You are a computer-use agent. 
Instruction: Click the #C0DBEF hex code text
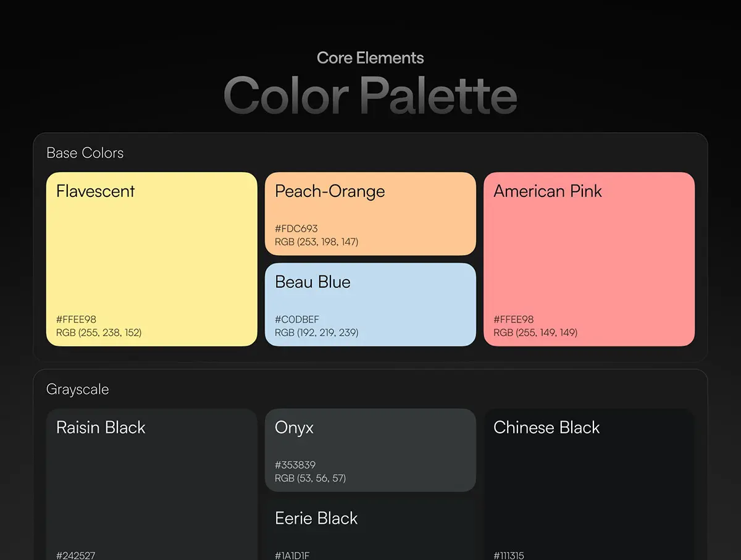[x=297, y=319]
